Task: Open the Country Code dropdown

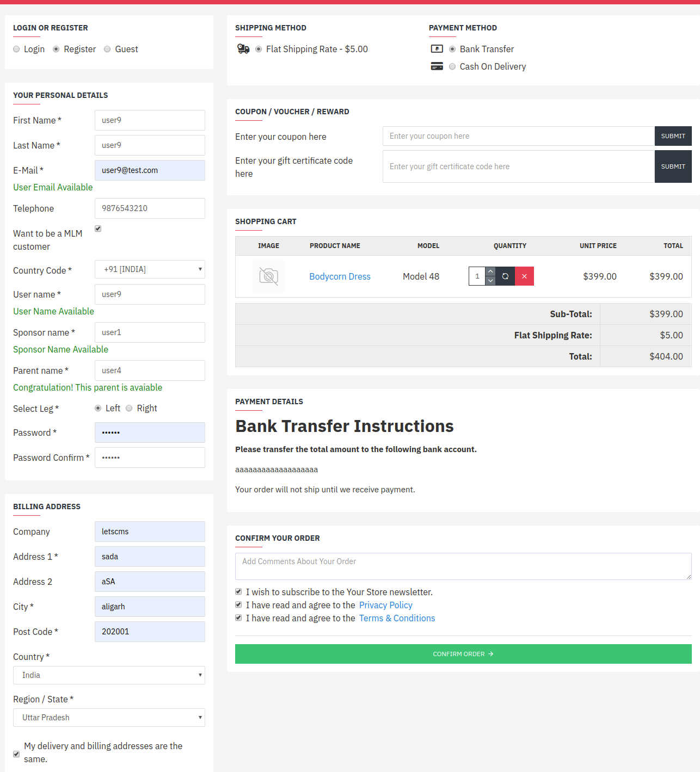Action: point(150,269)
